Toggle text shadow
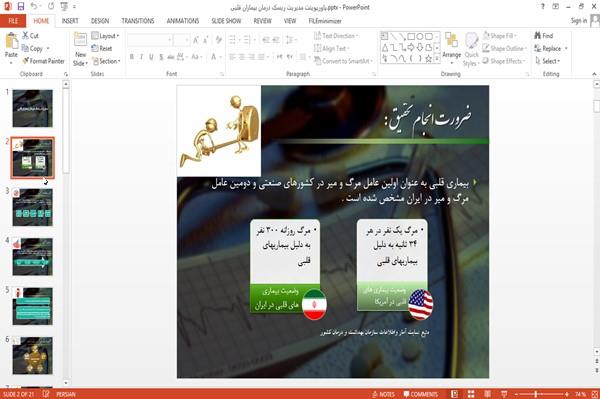The image size is (600, 399). [161, 57]
